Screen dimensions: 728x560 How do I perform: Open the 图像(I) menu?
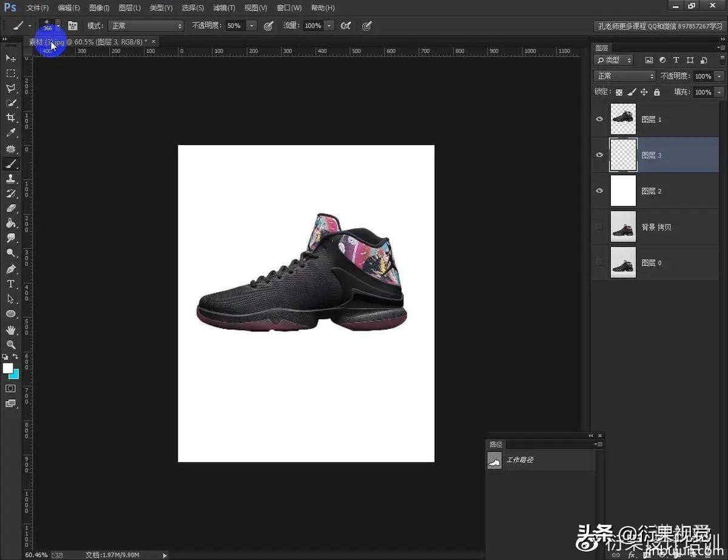tap(99, 8)
